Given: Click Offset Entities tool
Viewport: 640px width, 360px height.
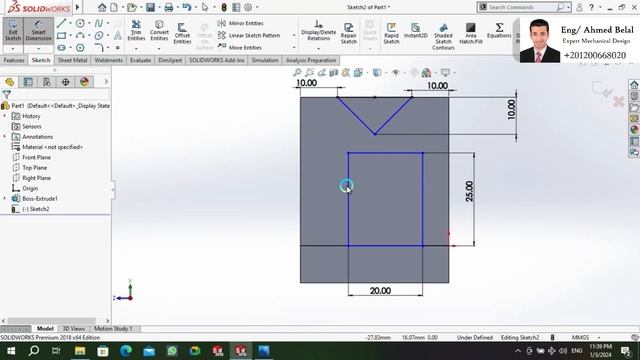Looking at the screenshot, I should tap(182, 33).
